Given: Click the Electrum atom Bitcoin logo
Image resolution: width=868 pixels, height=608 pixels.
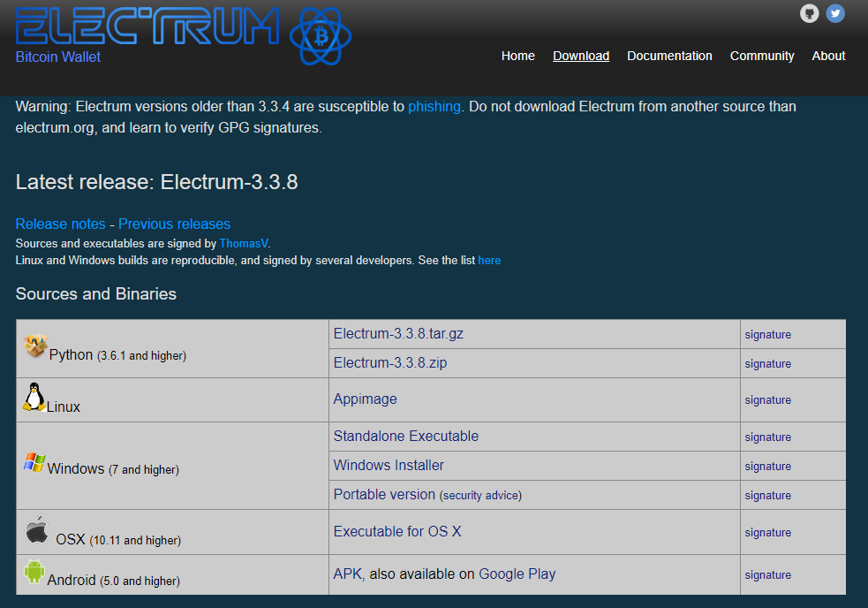Looking at the screenshot, I should pyautogui.click(x=321, y=36).
